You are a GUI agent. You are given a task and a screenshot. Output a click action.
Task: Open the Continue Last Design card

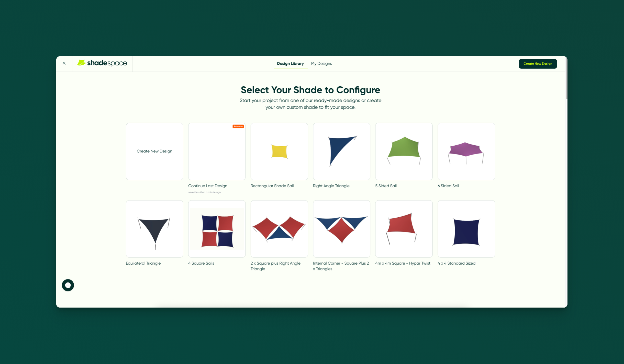tap(217, 151)
